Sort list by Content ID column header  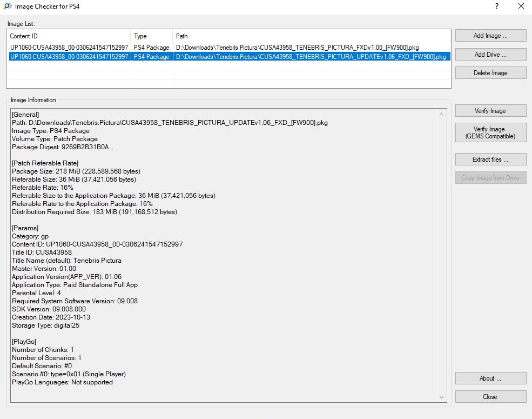pyautogui.click(x=69, y=36)
